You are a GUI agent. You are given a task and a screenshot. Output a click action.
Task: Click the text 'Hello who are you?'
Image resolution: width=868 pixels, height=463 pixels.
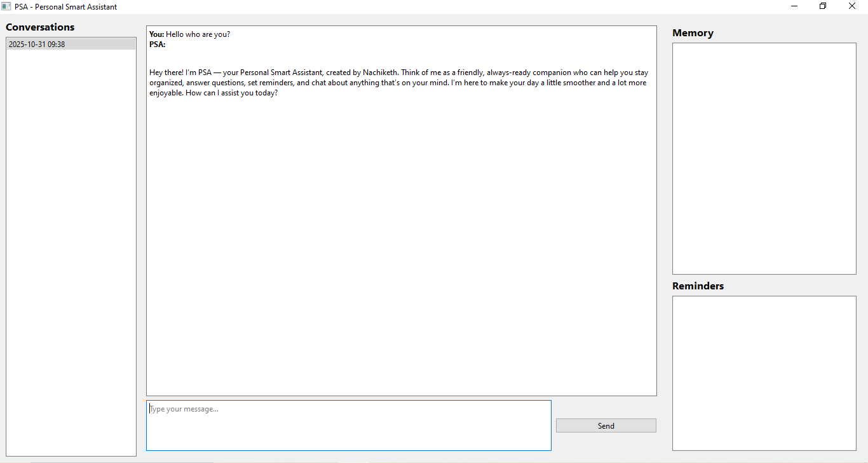click(198, 34)
